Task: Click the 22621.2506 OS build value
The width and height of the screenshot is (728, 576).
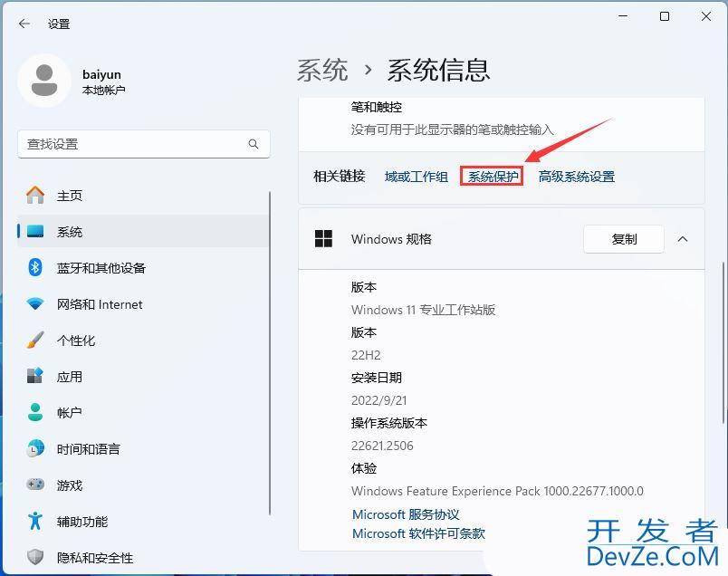Action: pyautogui.click(x=382, y=446)
